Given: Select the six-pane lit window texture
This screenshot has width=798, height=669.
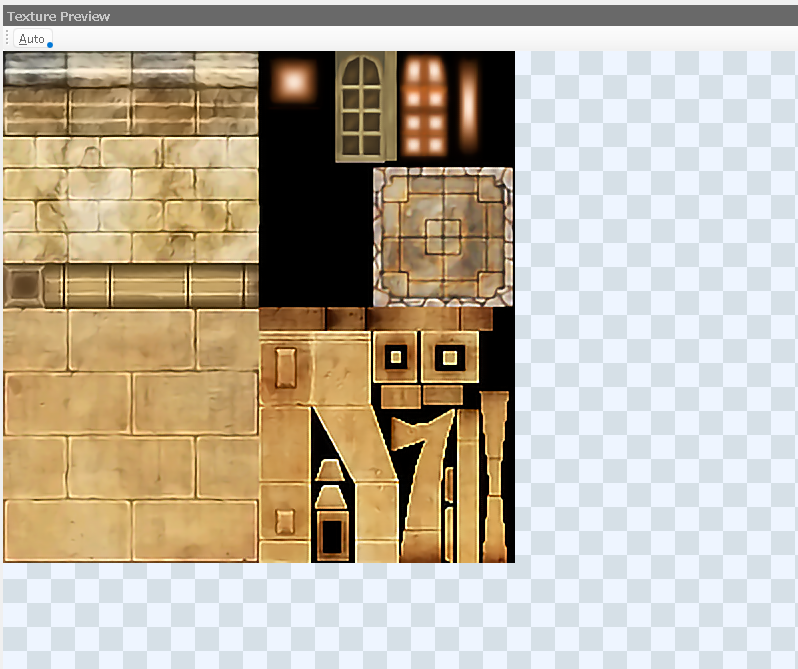Looking at the screenshot, I should (424, 105).
